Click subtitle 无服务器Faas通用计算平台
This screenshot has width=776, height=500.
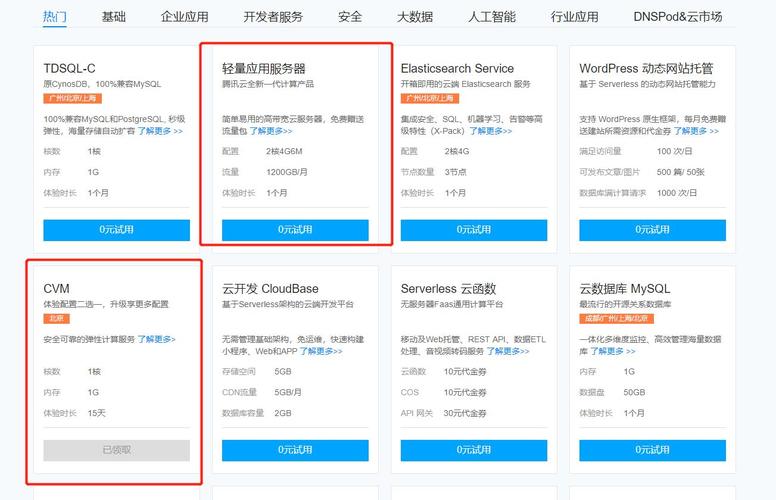pyautogui.click(x=452, y=304)
